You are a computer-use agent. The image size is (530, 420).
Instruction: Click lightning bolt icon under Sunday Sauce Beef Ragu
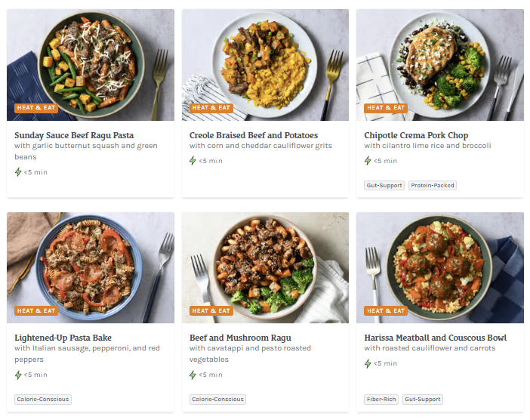[18, 172]
